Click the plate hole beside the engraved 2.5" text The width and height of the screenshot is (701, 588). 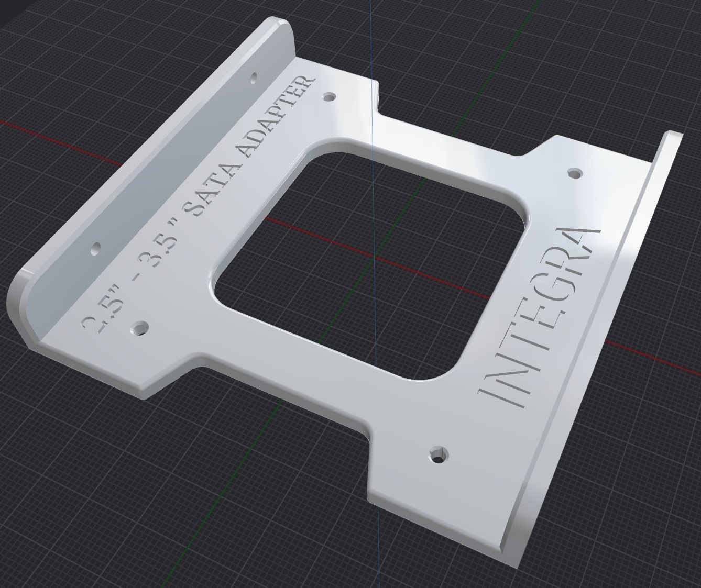coord(139,328)
